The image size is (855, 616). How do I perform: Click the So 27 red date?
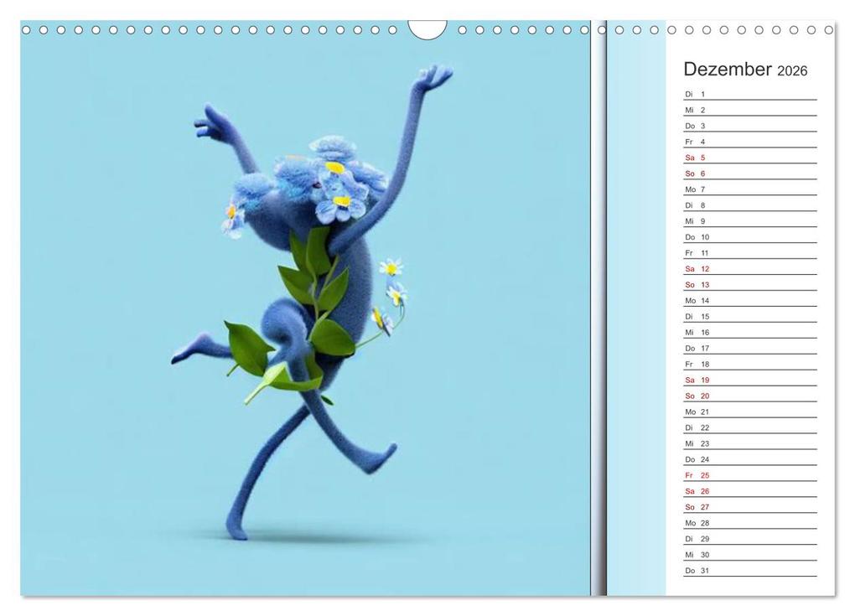pyautogui.click(x=749, y=506)
